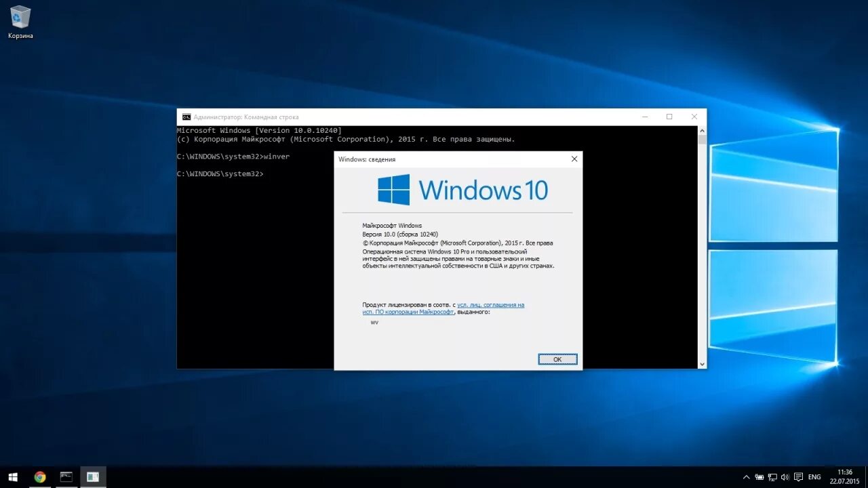The height and width of the screenshot is (488, 868).
Task: Open the Action Center notifications icon
Action: (x=798, y=477)
